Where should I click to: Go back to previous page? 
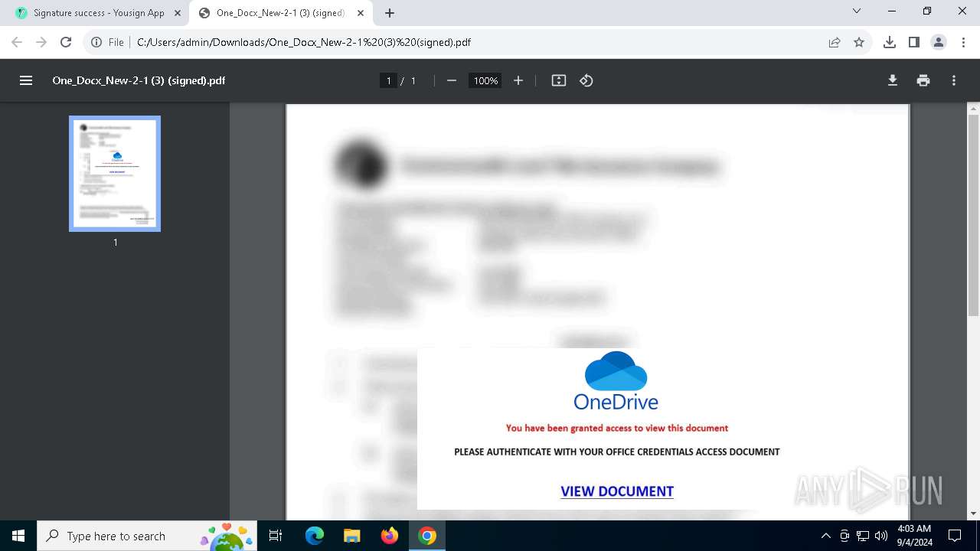tap(17, 42)
